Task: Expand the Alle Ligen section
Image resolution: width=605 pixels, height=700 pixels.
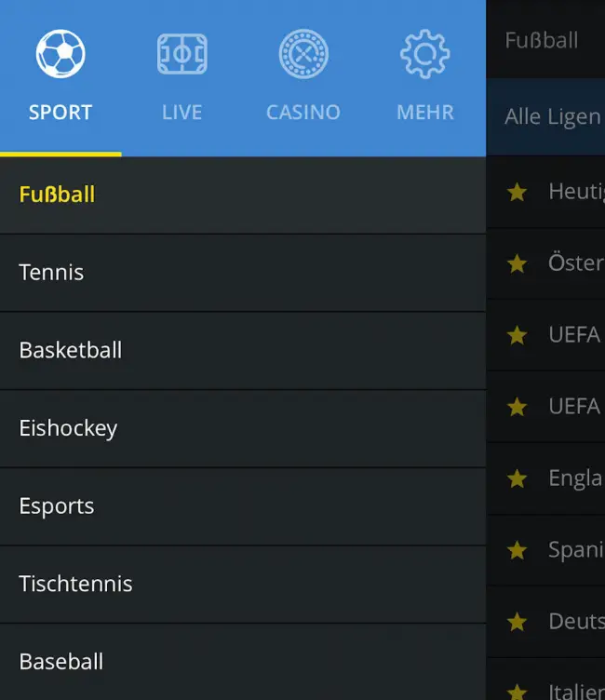Action: tap(545, 117)
